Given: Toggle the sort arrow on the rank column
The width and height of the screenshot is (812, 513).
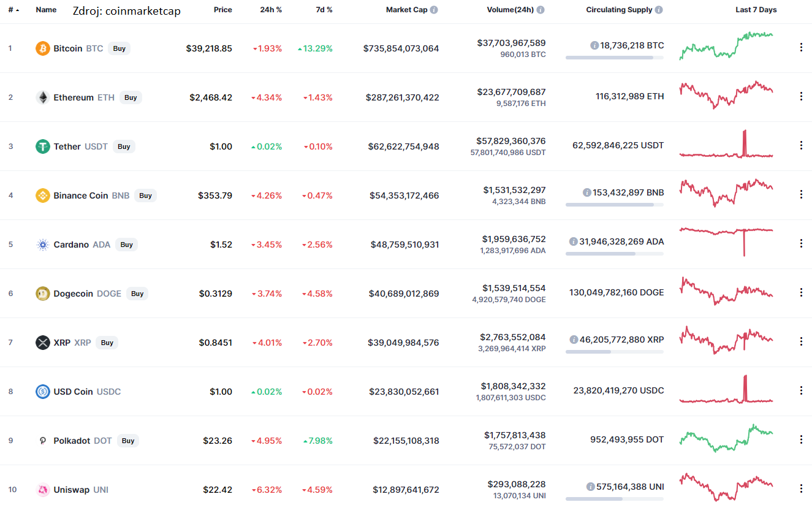Looking at the screenshot, I should pos(17,10).
